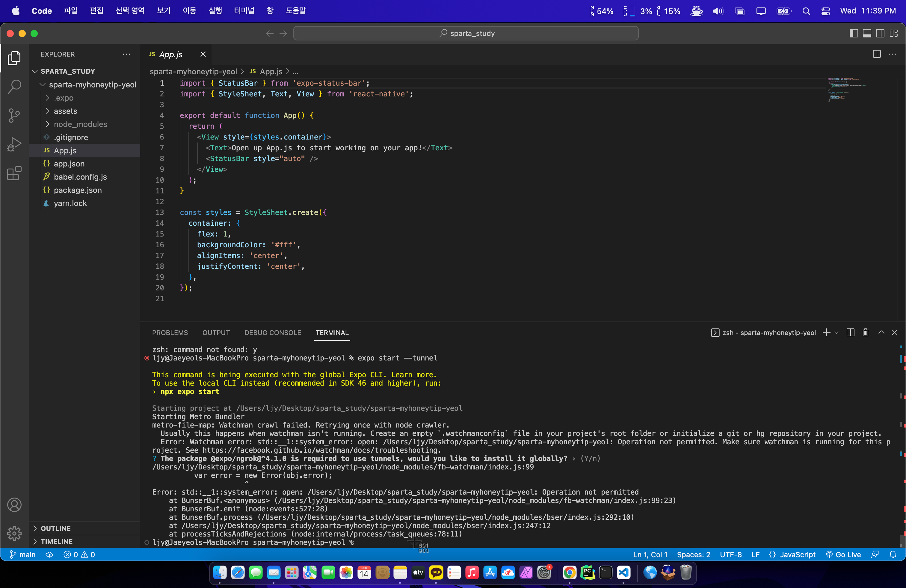Start Go Live server

(x=843, y=554)
